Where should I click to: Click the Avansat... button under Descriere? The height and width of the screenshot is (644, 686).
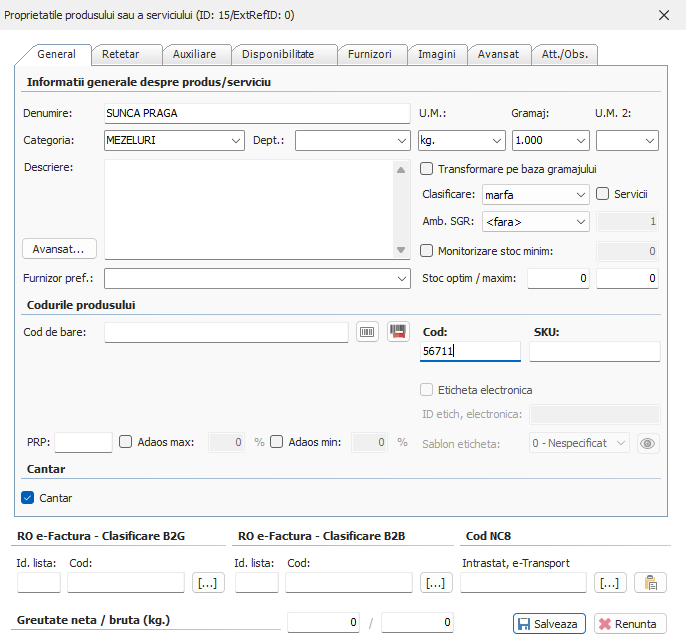point(59,248)
